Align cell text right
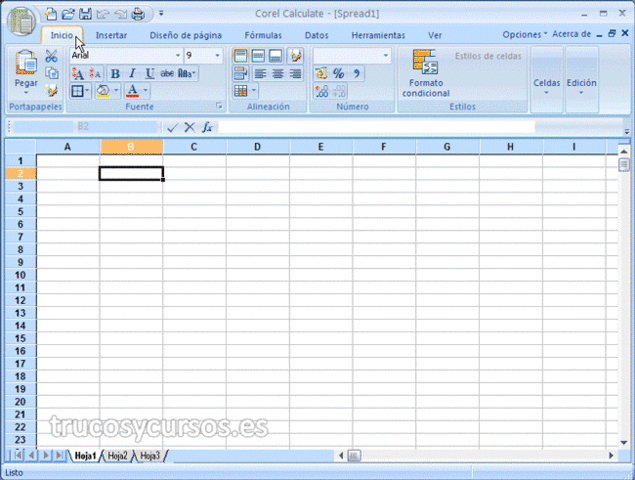This screenshot has height=480, width=635. pyautogui.click(x=295, y=73)
